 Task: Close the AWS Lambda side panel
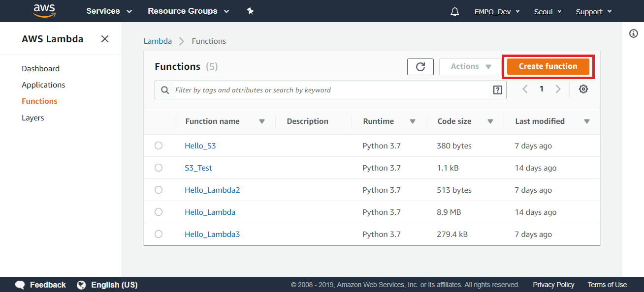(105, 39)
